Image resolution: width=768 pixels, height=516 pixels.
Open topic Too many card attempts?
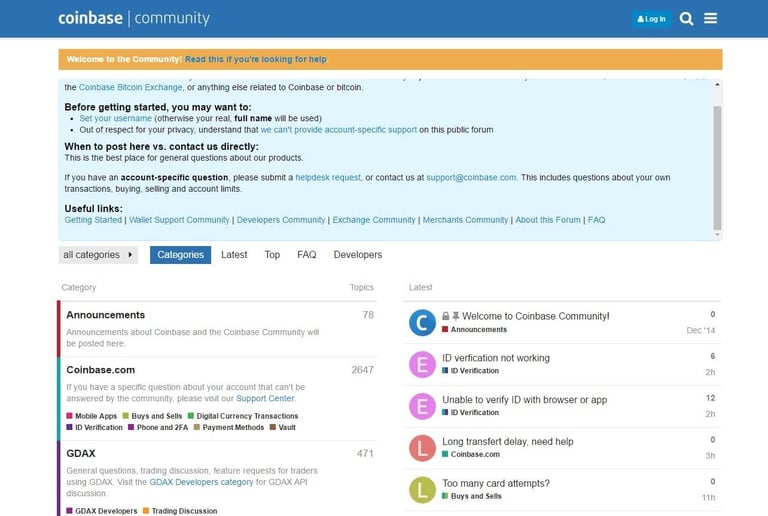click(x=496, y=483)
